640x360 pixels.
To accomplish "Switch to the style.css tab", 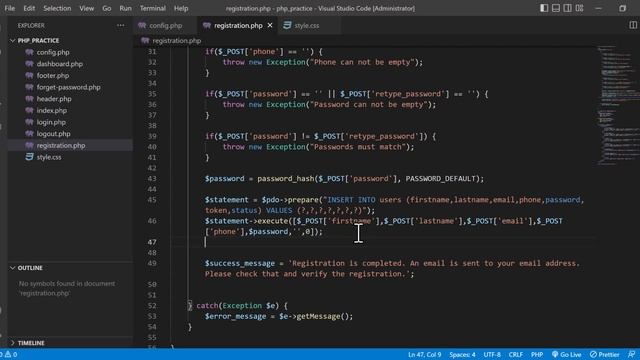I will 307,25.
